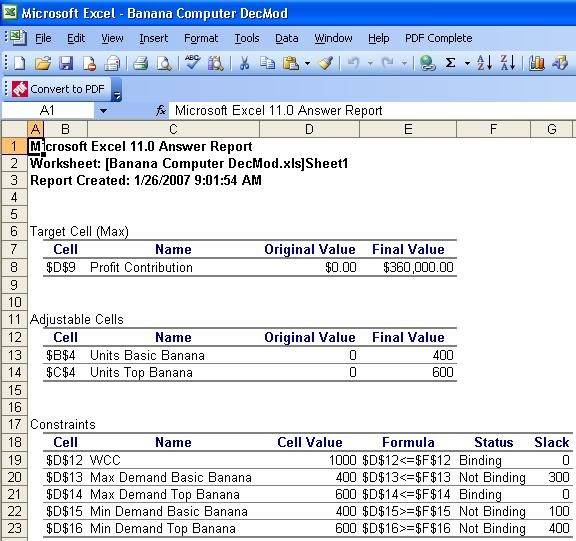Click the AutoSum sigma icon
Image resolution: width=576 pixels, height=541 pixels.
point(450,63)
